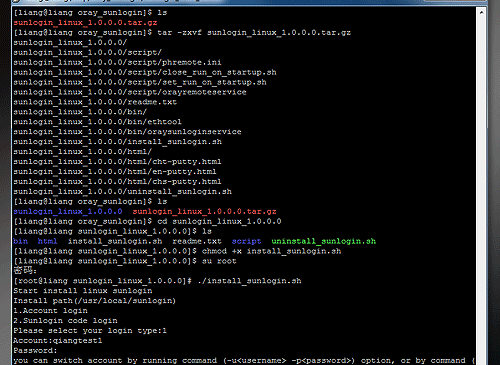Screen dimensions: 500x365
Task: Click the 'script/orayremoteservice' line
Action: point(130,92)
